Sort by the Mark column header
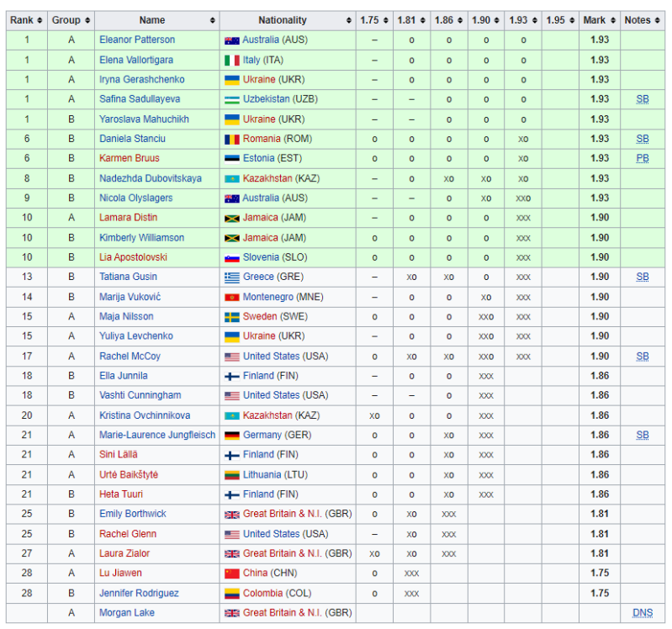 click(x=599, y=20)
